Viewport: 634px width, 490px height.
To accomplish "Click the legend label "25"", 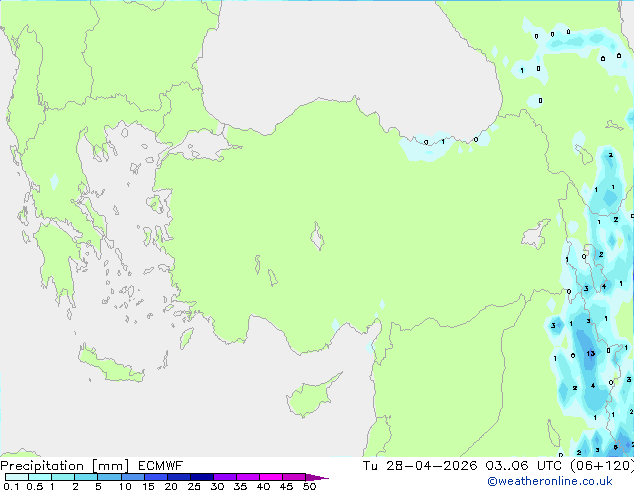I will (194, 486).
